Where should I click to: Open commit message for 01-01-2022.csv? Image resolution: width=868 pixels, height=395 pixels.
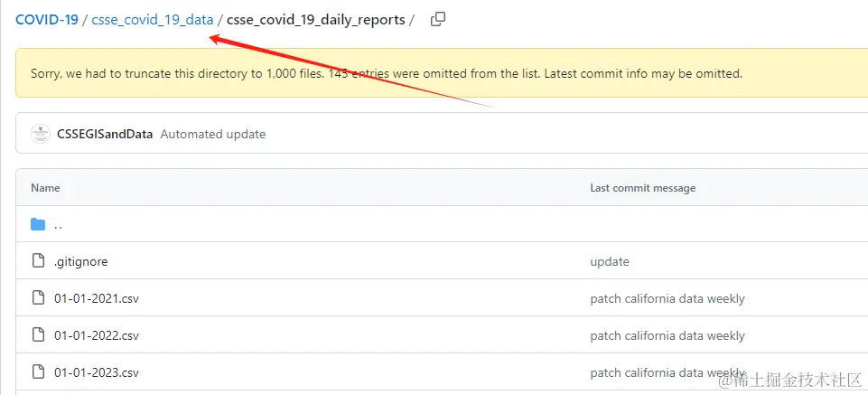667,335
